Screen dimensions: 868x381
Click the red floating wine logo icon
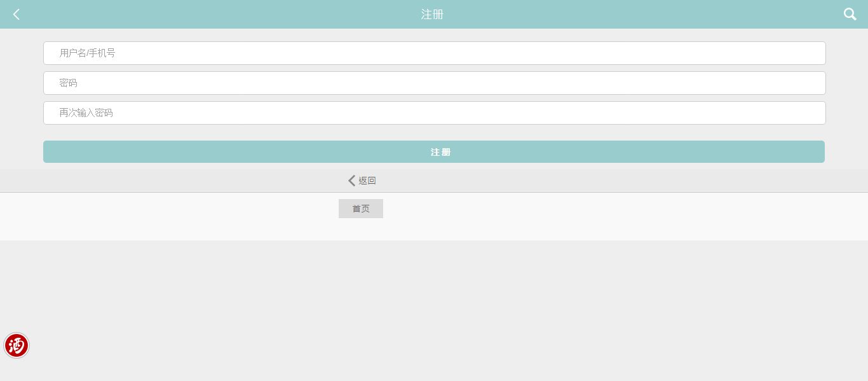[x=17, y=345]
